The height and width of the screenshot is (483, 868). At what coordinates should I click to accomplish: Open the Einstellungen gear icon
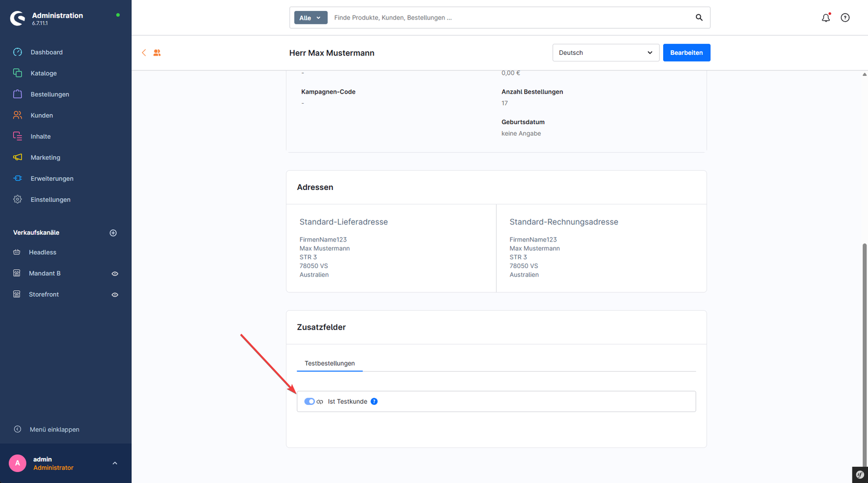(18, 199)
